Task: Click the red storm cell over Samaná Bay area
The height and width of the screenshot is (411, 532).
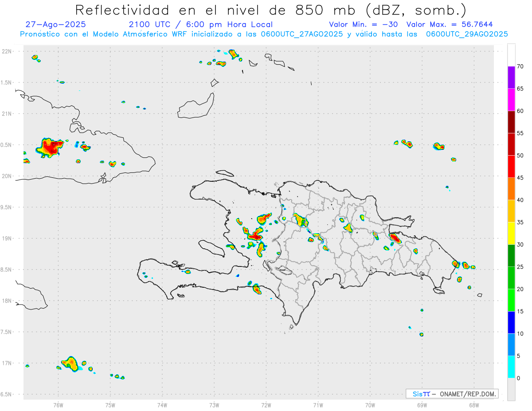Action: click(x=395, y=239)
